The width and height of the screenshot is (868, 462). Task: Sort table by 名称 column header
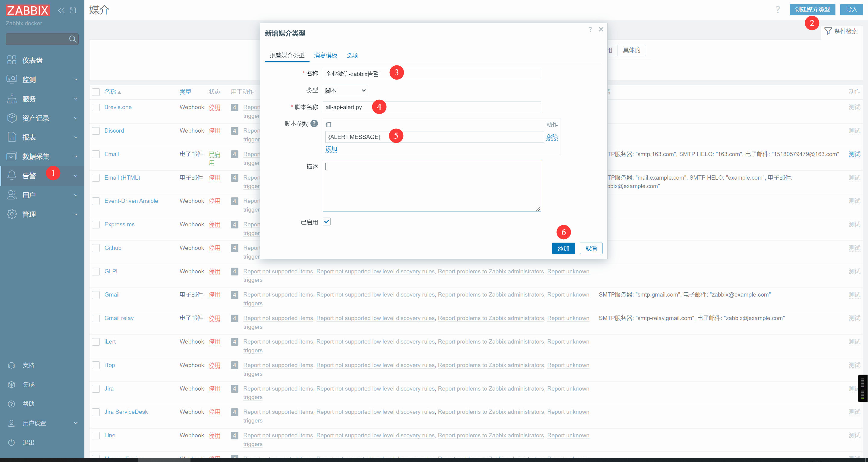(x=112, y=92)
